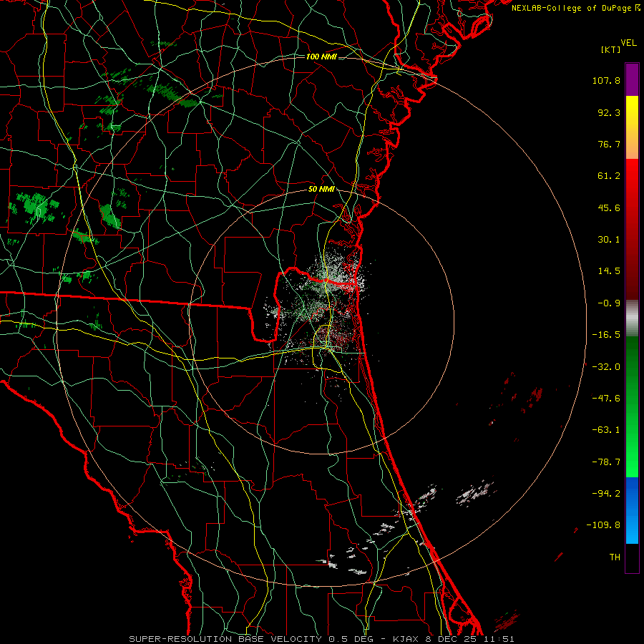Select the gray segment of the color bar
644x644 pixels.
pyautogui.click(x=632, y=318)
